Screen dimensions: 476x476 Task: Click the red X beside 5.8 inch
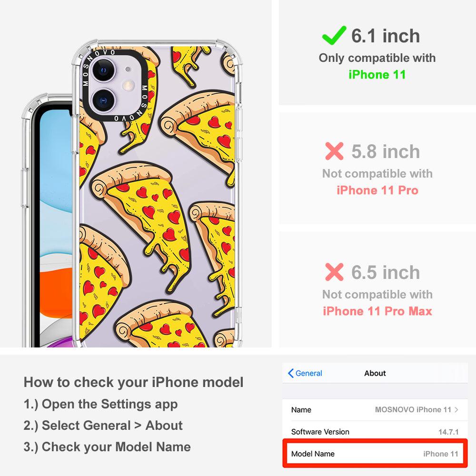[x=334, y=151]
